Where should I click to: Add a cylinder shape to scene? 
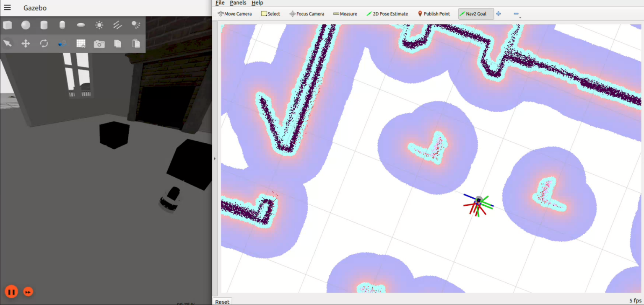click(44, 25)
